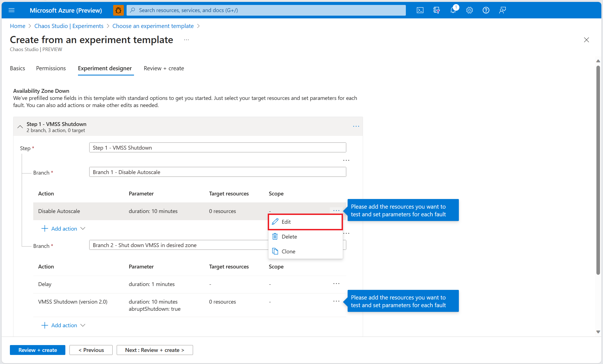Click the Branch 1 - Disable Autoscale field

217,172
